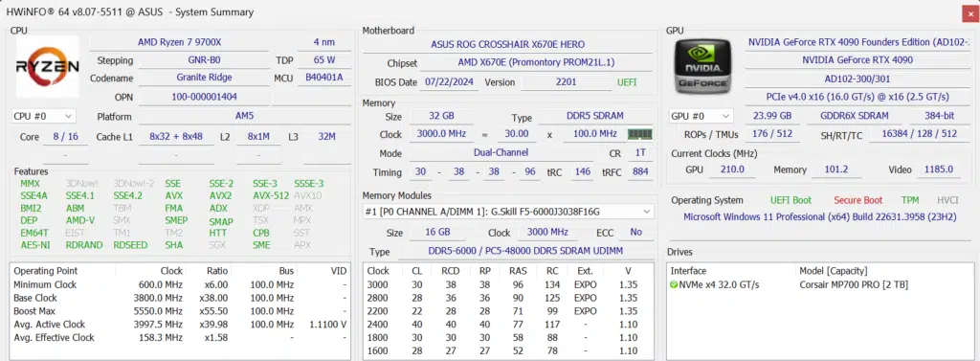Click the AMD Ryzen logo image
Image resolution: width=980 pixels, height=361 pixels.
click(x=48, y=67)
